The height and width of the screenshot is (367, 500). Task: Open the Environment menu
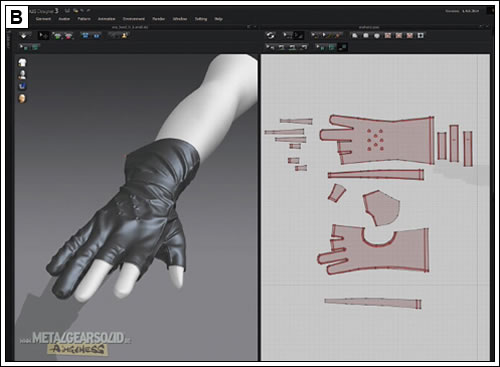[x=134, y=19]
